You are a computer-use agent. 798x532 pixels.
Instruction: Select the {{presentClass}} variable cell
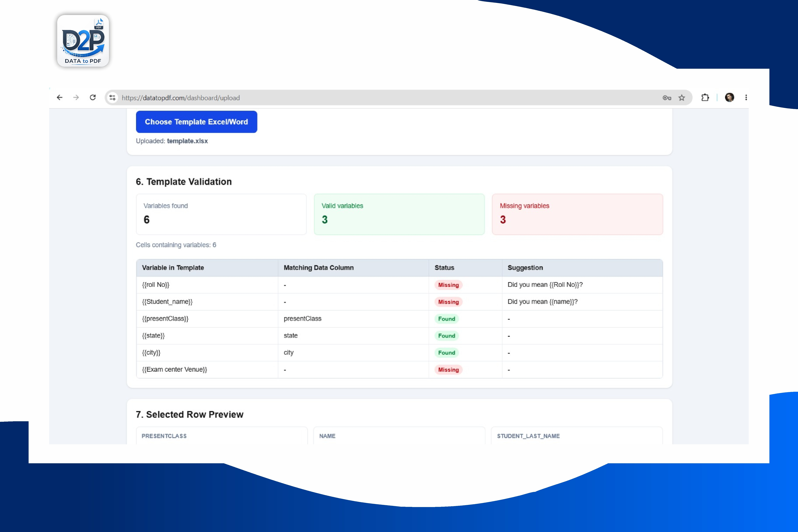(207, 319)
